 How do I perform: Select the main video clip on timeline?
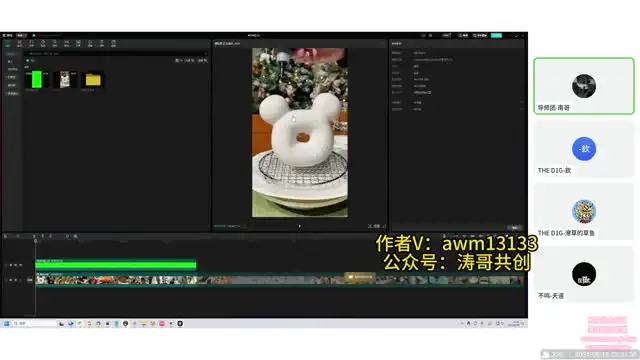(x=279, y=280)
